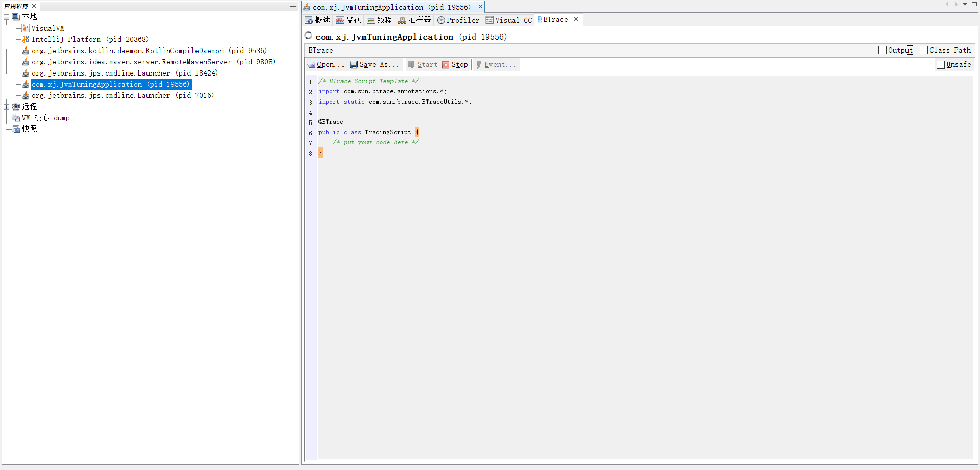Click the Launcher pid 18424 Java icon
980x470 pixels.
tap(26, 73)
